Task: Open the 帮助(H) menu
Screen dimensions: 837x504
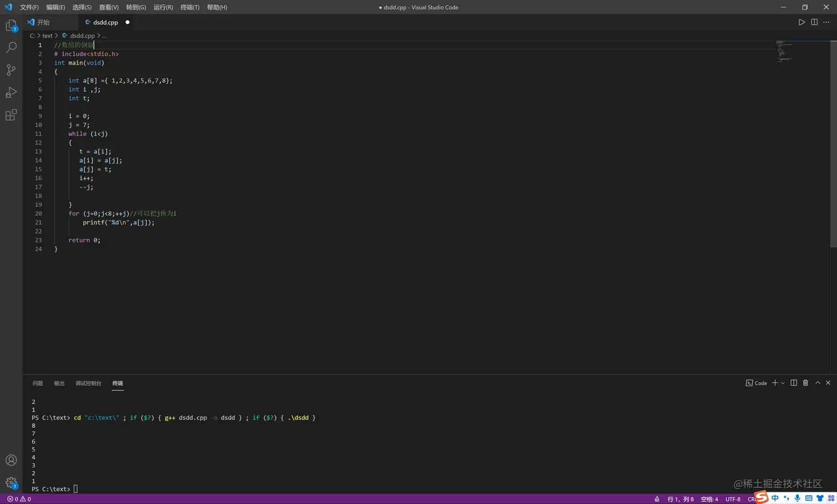Action: [x=217, y=7]
